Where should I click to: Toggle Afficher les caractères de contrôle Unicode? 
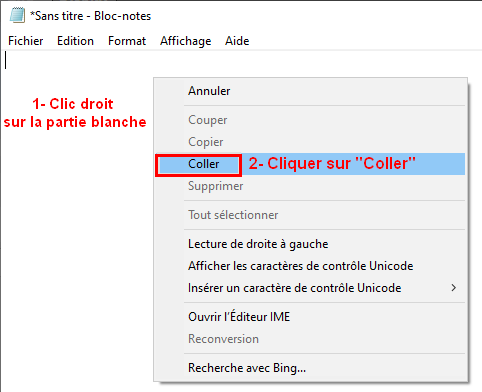[x=310, y=266]
